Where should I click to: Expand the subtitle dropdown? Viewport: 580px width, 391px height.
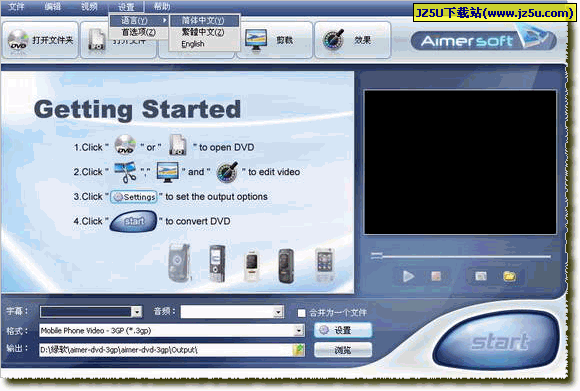pos(137,312)
